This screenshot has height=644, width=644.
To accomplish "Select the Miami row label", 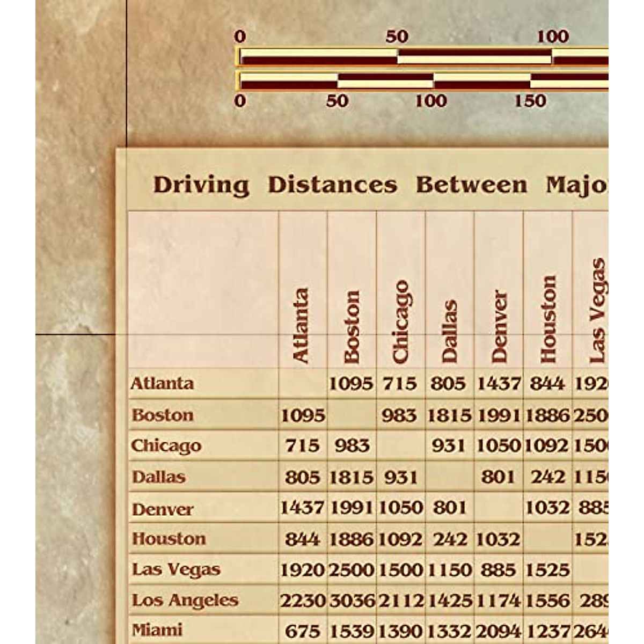I will 157,630.
